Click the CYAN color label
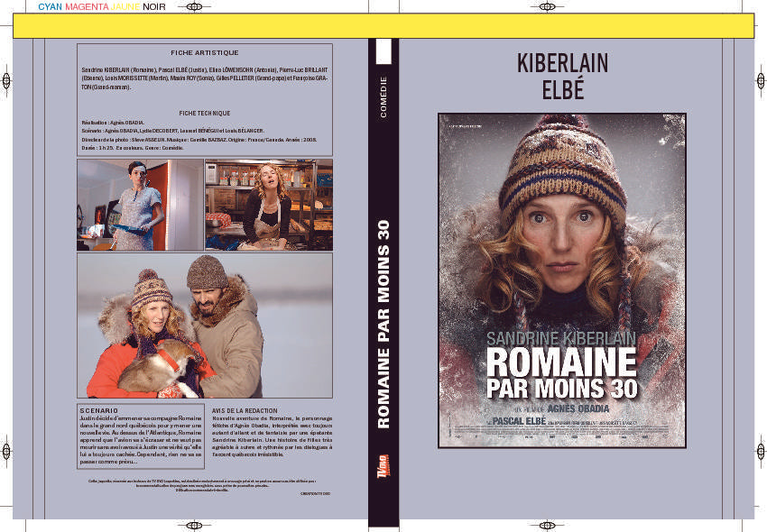Viewport: 767px width, 532px height. coord(50,7)
